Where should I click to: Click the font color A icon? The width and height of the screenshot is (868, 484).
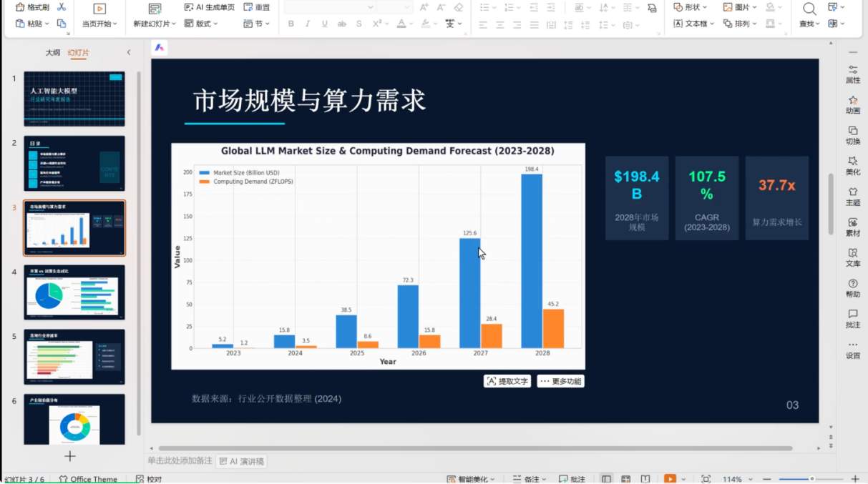click(x=401, y=24)
